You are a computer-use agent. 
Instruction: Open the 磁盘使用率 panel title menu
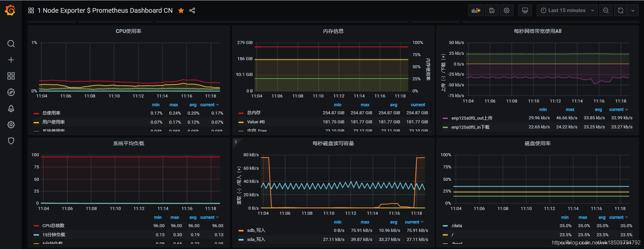point(538,143)
